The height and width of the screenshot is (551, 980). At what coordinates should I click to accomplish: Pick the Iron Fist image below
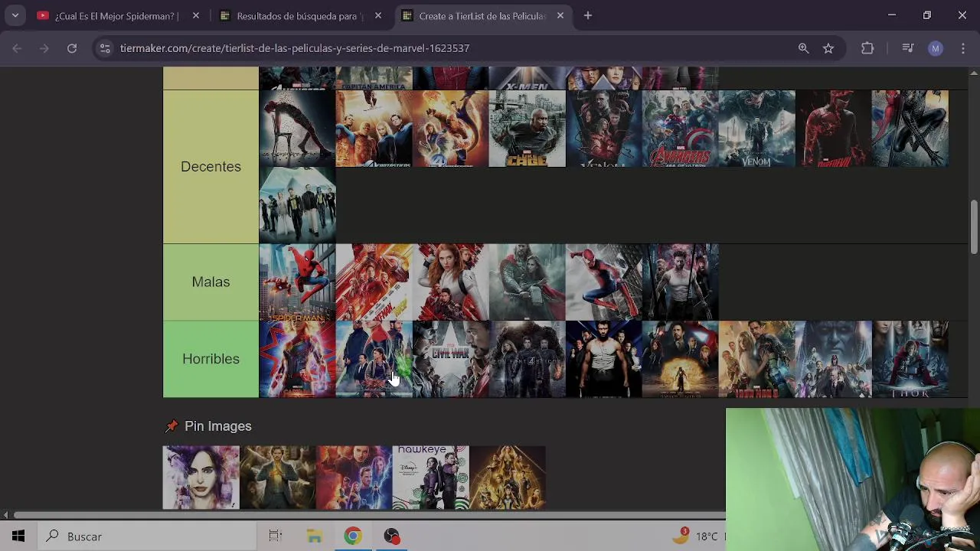pyautogui.click(x=278, y=478)
